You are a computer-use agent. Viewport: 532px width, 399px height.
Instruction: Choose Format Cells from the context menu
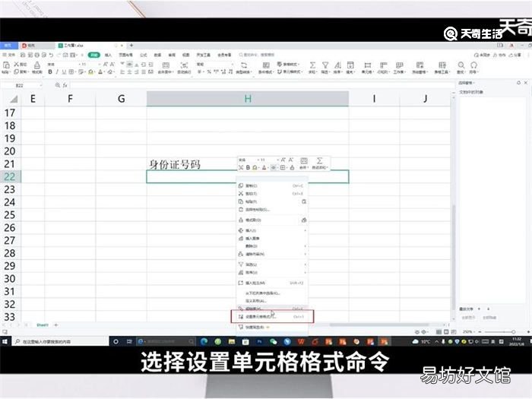click(272, 317)
